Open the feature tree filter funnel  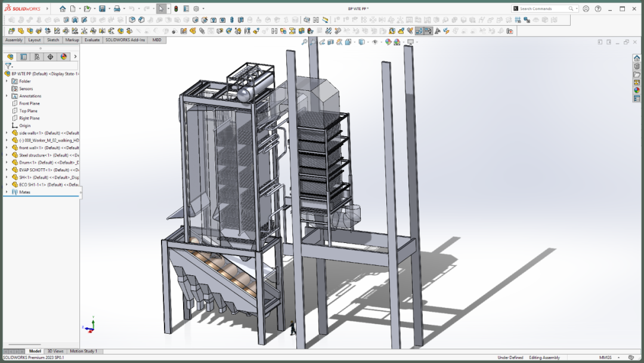(8, 66)
